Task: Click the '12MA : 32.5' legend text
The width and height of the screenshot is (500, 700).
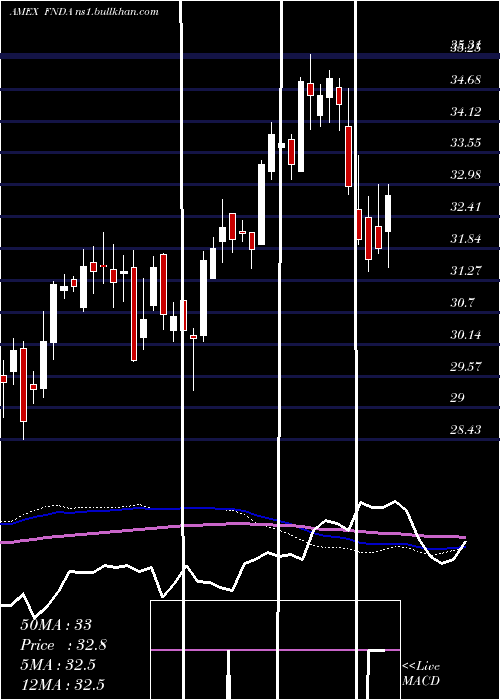Action: [62, 684]
